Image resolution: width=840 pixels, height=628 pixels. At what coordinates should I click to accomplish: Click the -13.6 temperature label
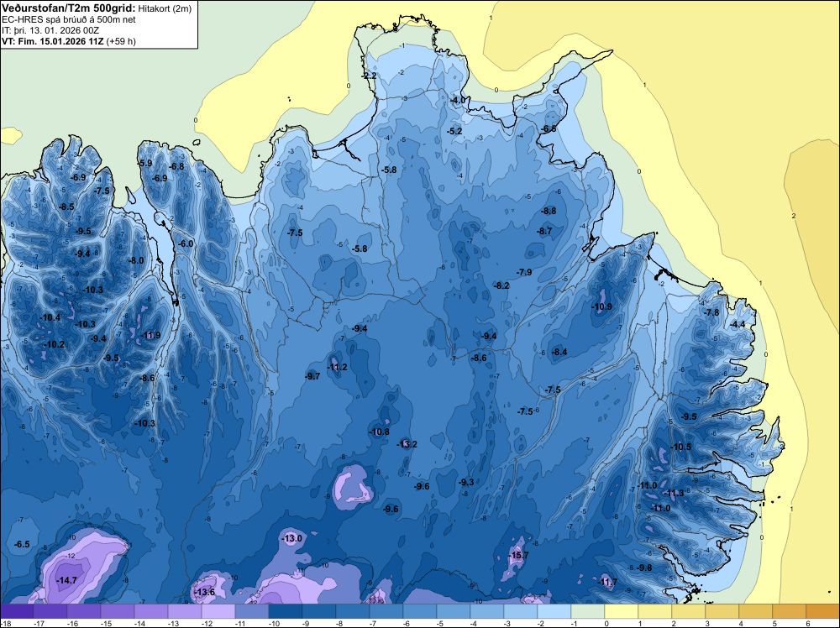pyautogui.click(x=205, y=592)
